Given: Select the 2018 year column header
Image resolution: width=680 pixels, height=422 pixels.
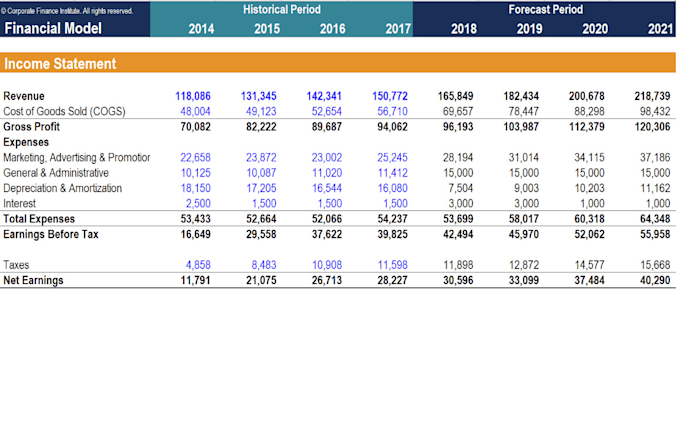Looking at the screenshot, I should point(464,29).
